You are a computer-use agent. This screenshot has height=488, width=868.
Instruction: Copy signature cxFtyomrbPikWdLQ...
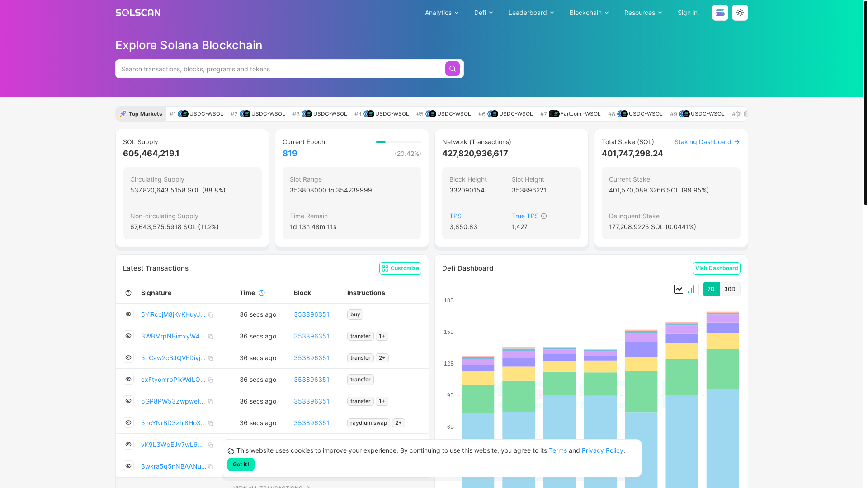(211, 380)
